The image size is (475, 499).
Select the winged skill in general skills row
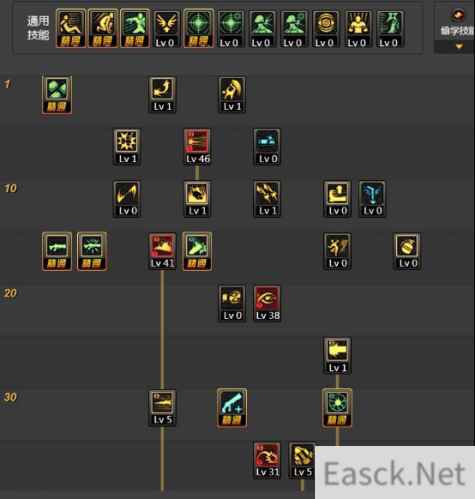[166, 29]
